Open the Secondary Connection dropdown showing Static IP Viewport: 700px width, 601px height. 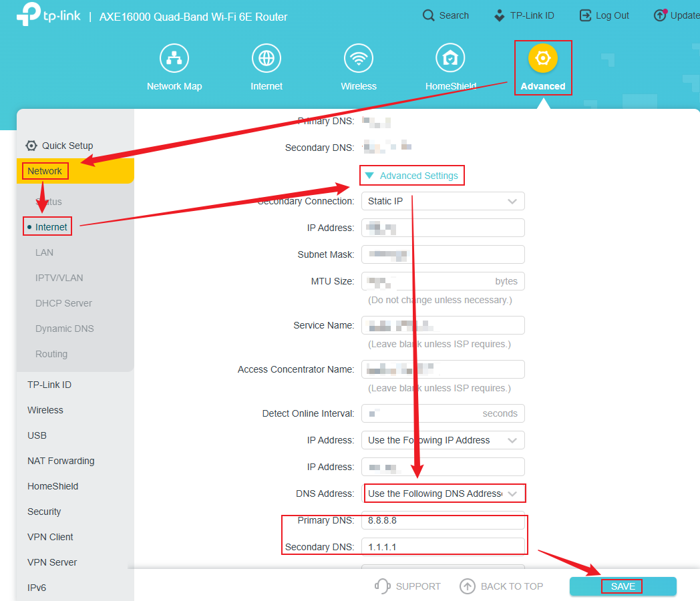point(443,201)
